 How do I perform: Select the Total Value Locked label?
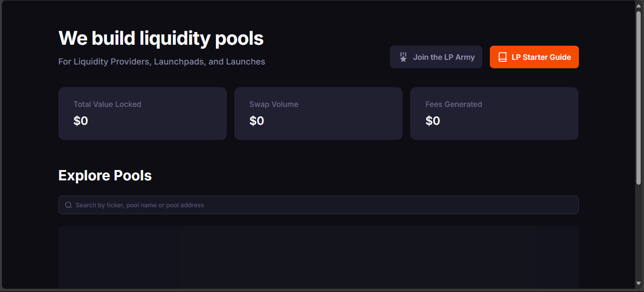(x=107, y=105)
